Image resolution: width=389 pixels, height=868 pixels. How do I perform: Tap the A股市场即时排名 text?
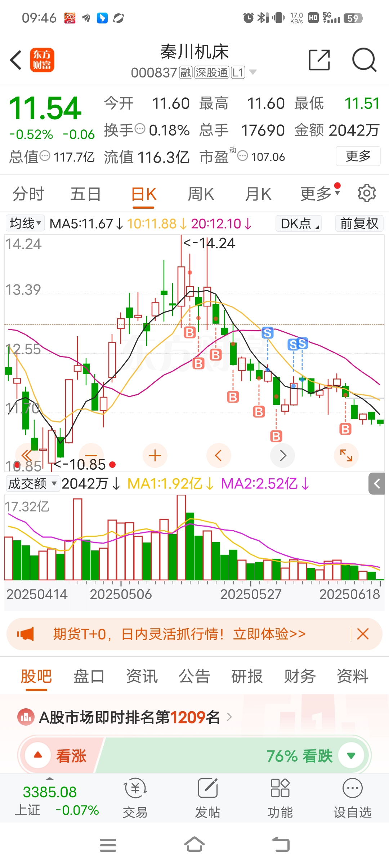coord(129,717)
